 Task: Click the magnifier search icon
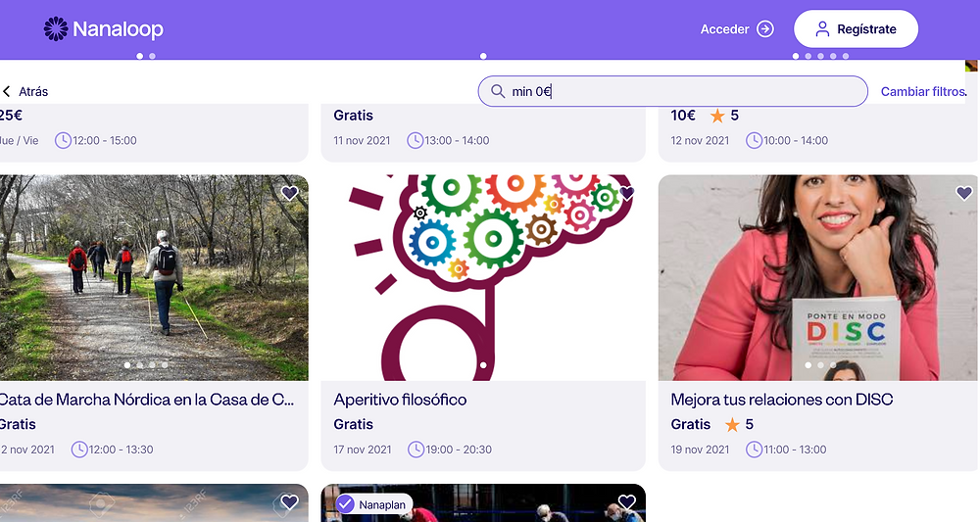498,91
